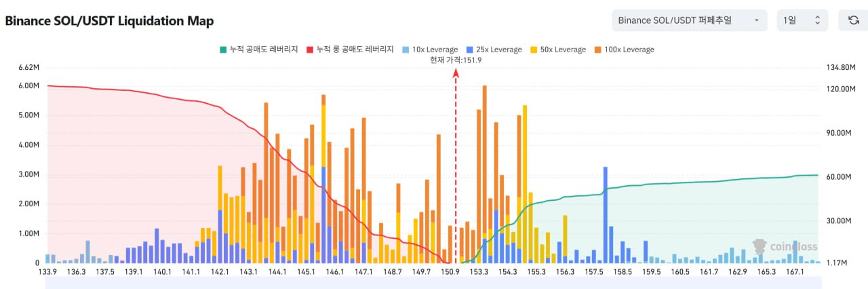Click the tall blue bar near 157.5

(x=605, y=215)
